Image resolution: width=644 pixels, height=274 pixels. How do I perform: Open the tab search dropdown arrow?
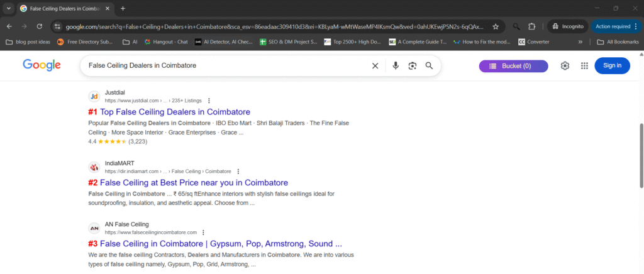tap(8, 8)
